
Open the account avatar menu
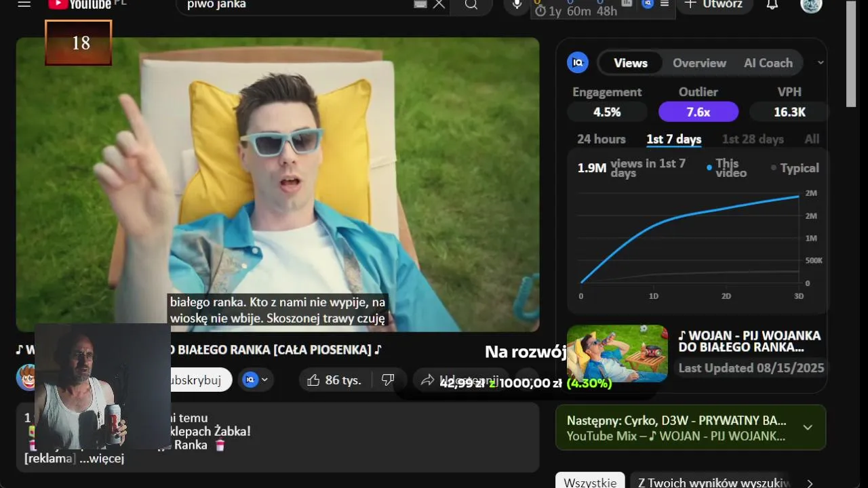(811, 5)
